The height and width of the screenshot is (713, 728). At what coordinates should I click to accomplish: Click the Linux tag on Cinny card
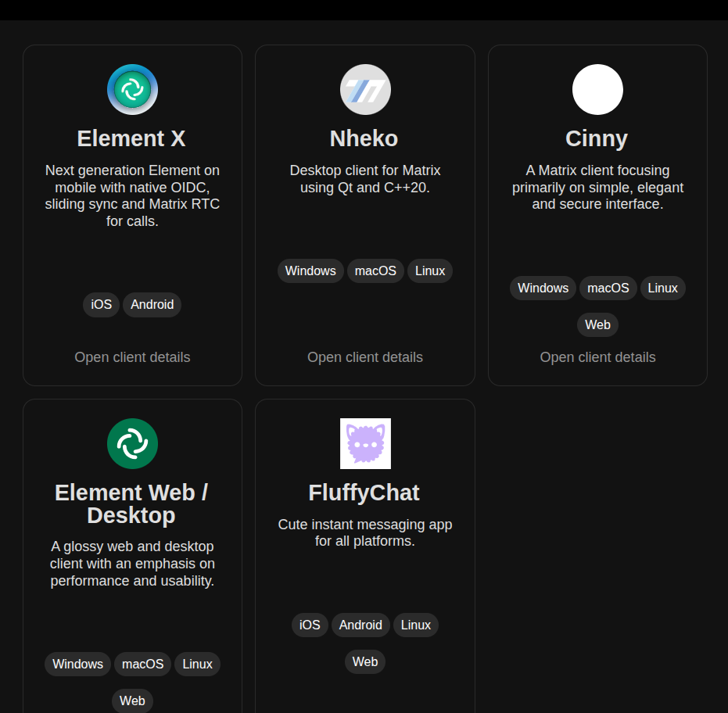[663, 288]
